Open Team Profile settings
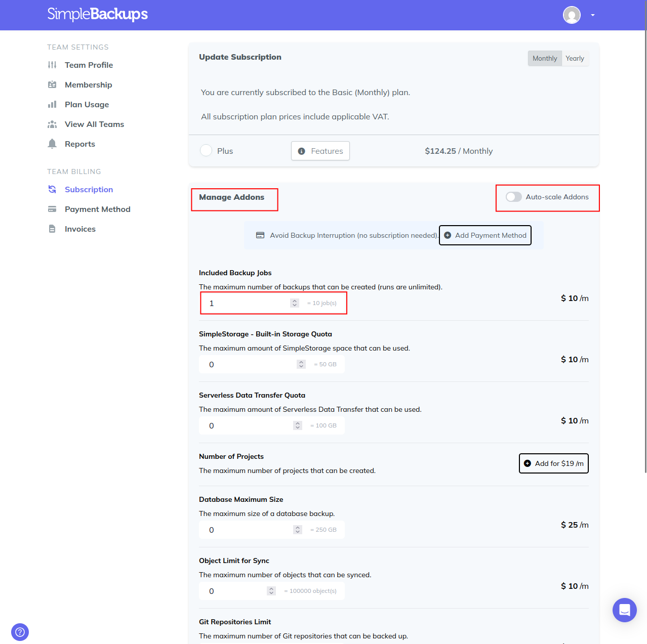The width and height of the screenshot is (647, 644). [x=89, y=65]
